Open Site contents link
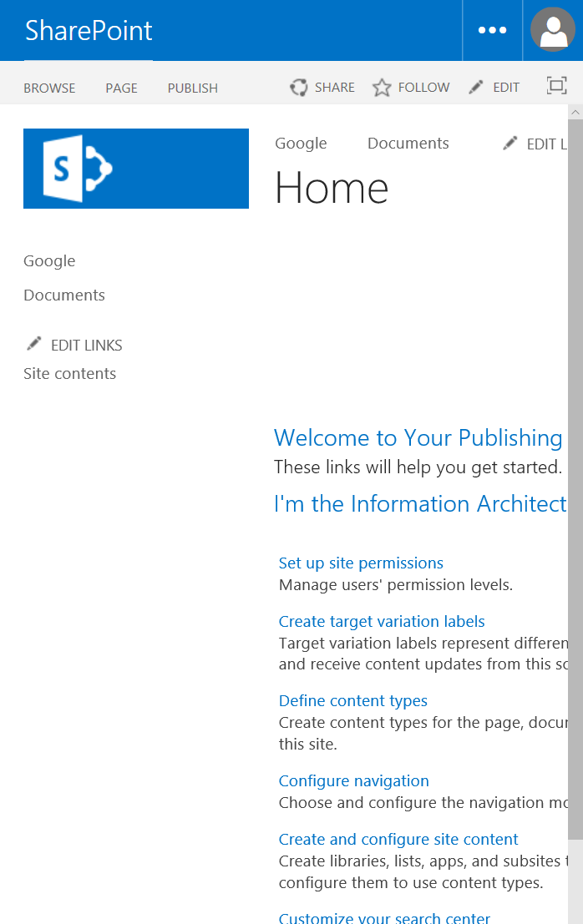The image size is (583, 924). click(x=69, y=374)
